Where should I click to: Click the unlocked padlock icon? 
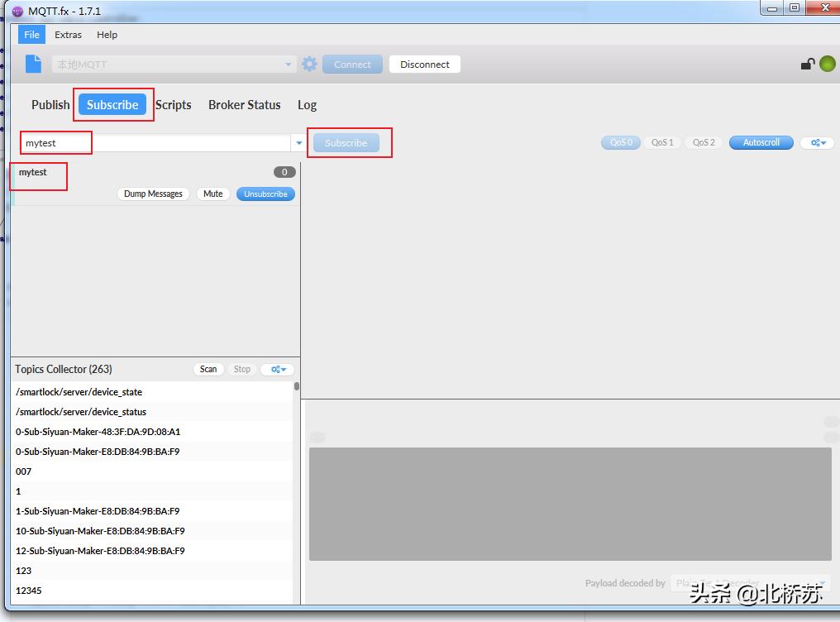(807, 65)
